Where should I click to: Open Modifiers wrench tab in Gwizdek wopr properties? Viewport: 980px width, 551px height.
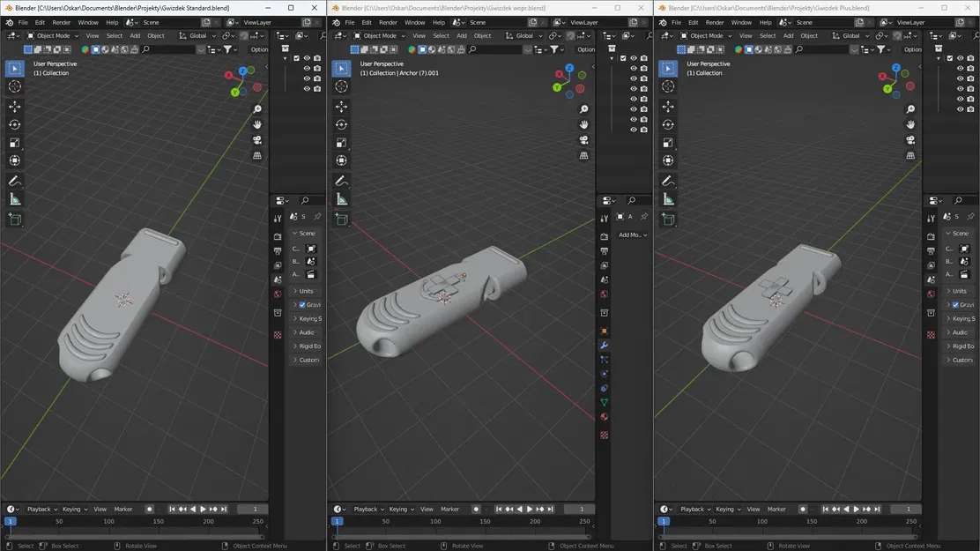(604, 345)
